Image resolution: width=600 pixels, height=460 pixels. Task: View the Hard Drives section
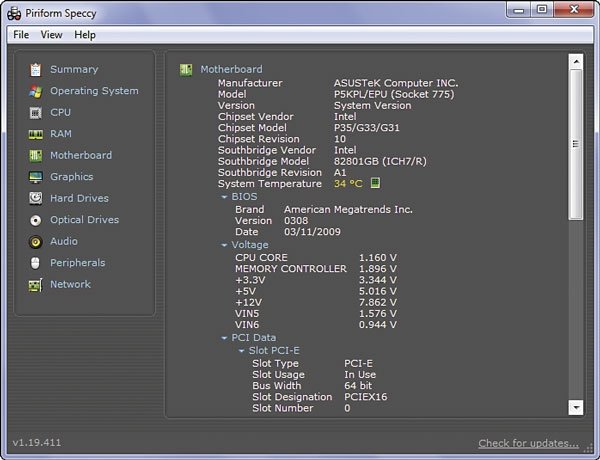click(79, 198)
